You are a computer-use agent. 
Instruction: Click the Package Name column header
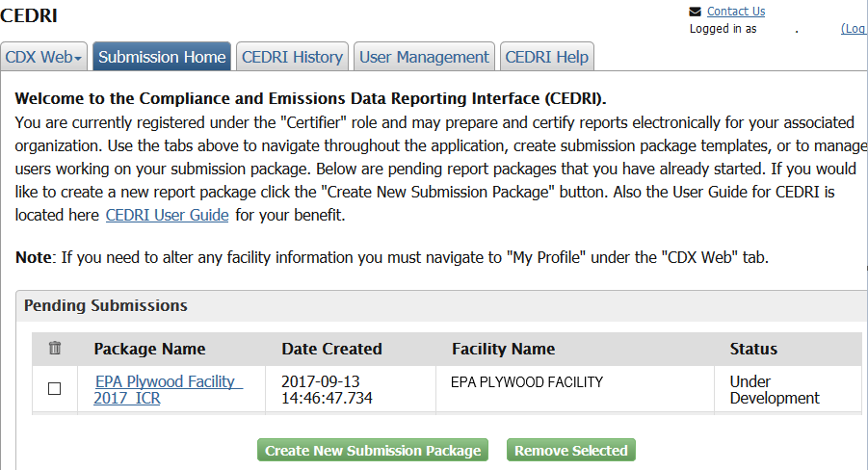pos(149,349)
